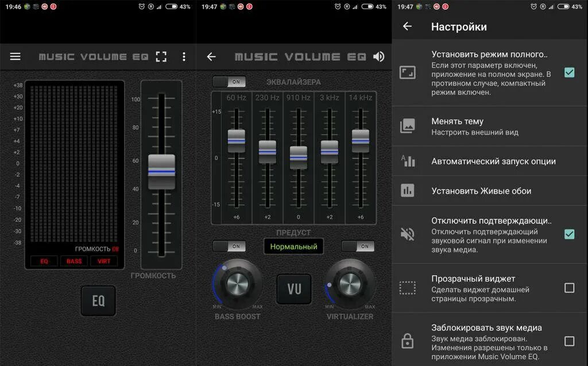The image size is (588, 366).
Task: Click the VIRTUALIZER label
Action: coord(350,317)
